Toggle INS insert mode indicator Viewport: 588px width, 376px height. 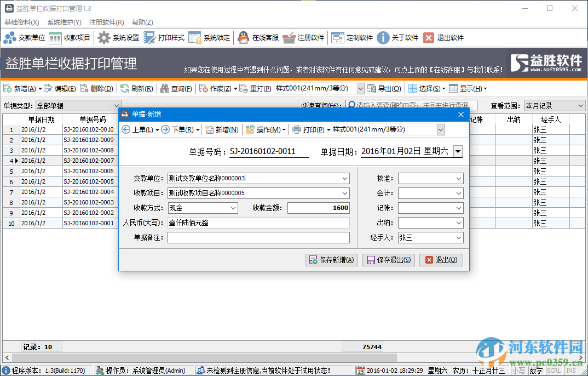pos(569,370)
